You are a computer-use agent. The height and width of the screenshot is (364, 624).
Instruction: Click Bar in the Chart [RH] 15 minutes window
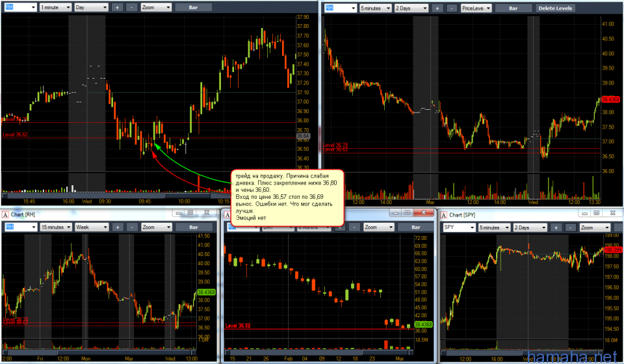coord(194,227)
